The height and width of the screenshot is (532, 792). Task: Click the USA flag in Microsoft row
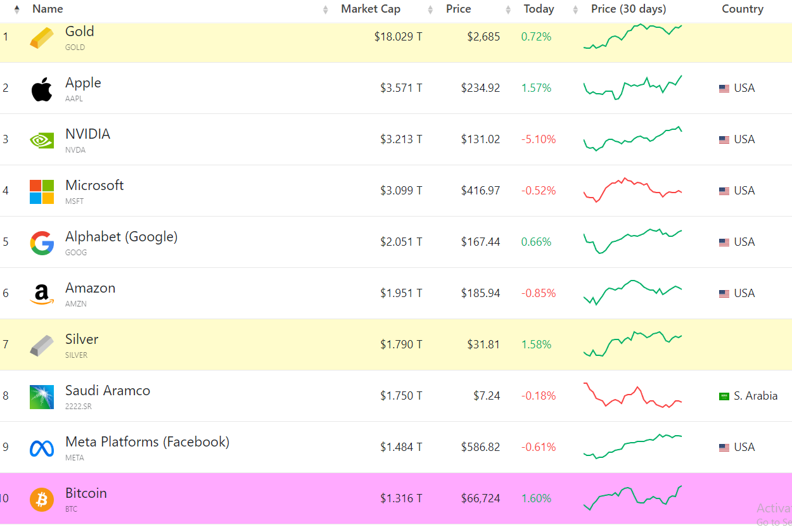point(724,191)
